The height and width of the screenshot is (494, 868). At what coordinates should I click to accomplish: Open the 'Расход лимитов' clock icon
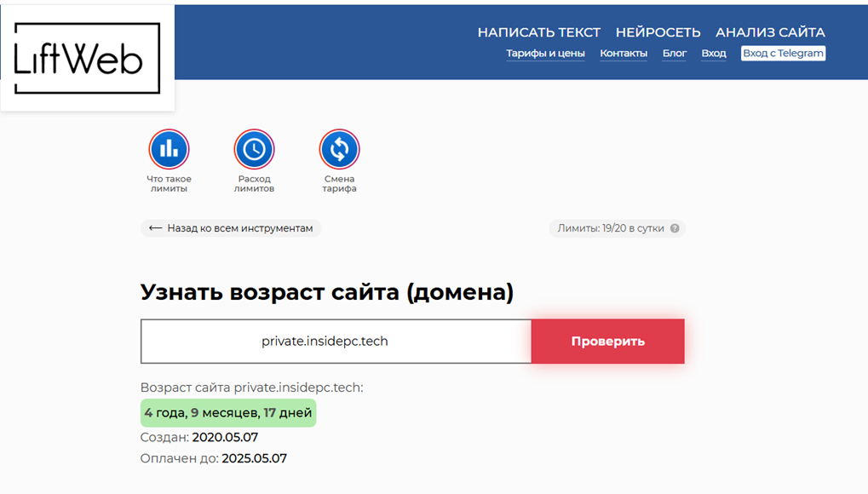pos(254,149)
